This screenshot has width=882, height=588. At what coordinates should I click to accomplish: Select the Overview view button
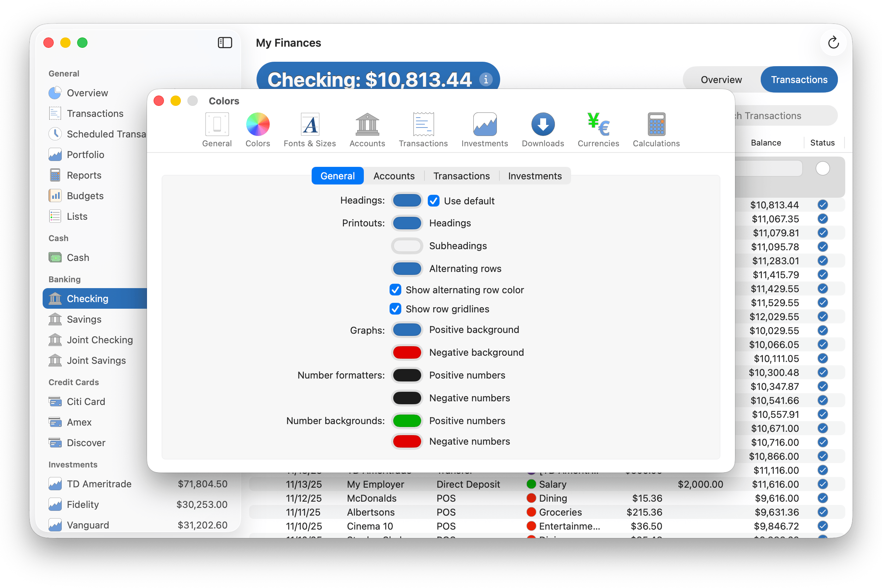(x=721, y=79)
